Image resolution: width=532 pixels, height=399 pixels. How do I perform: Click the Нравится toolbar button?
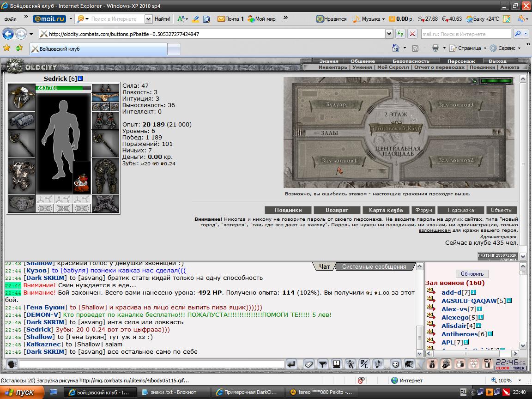(332, 19)
